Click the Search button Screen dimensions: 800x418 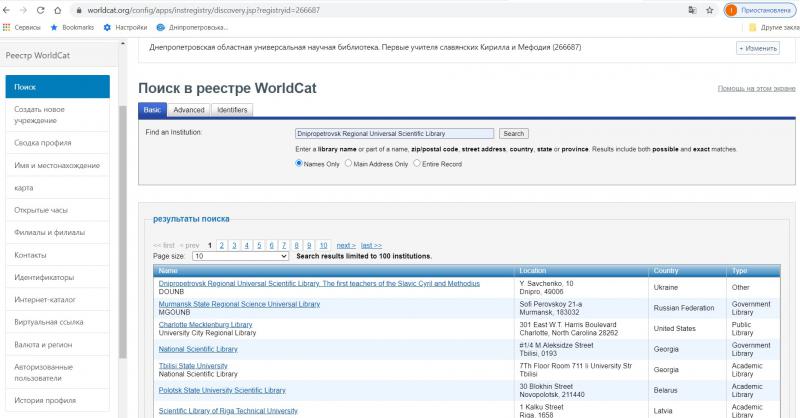point(513,134)
